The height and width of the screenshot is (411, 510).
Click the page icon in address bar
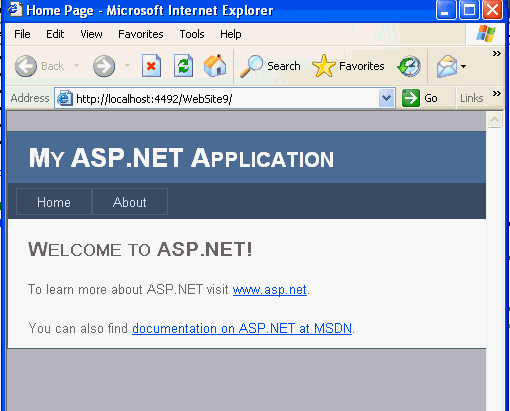65,98
